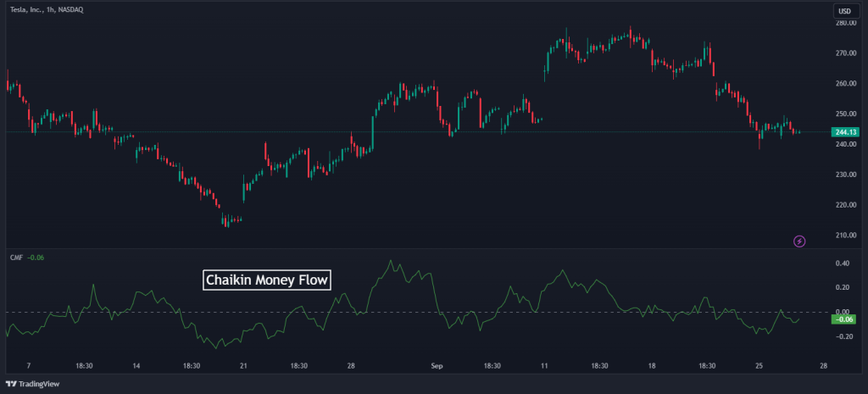Click the 14 date on time axis
Image resolution: width=868 pixels, height=394 pixels.
click(x=136, y=366)
